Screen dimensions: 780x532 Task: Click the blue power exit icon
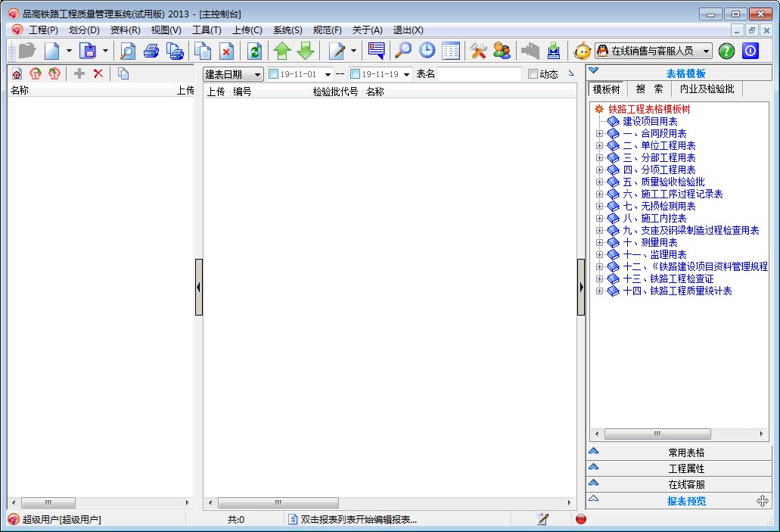pyautogui.click(x=750, y=51)
